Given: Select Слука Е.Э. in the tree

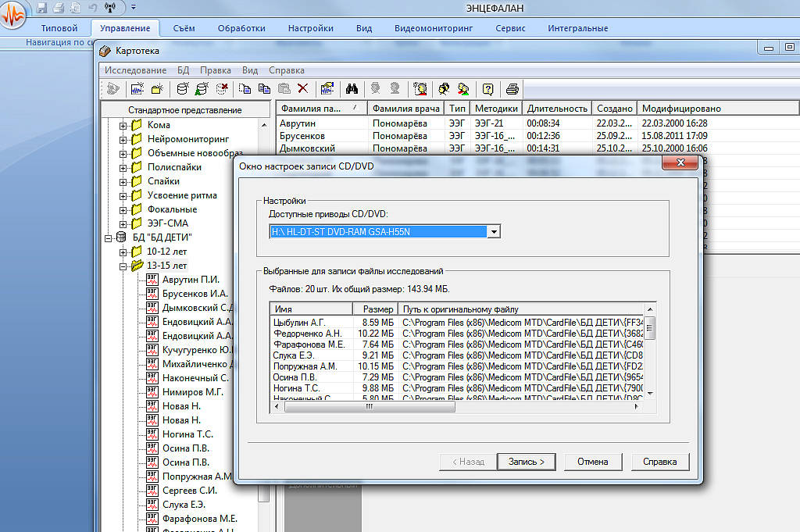Looking at the screenshot, I should [x=184, y=505].
